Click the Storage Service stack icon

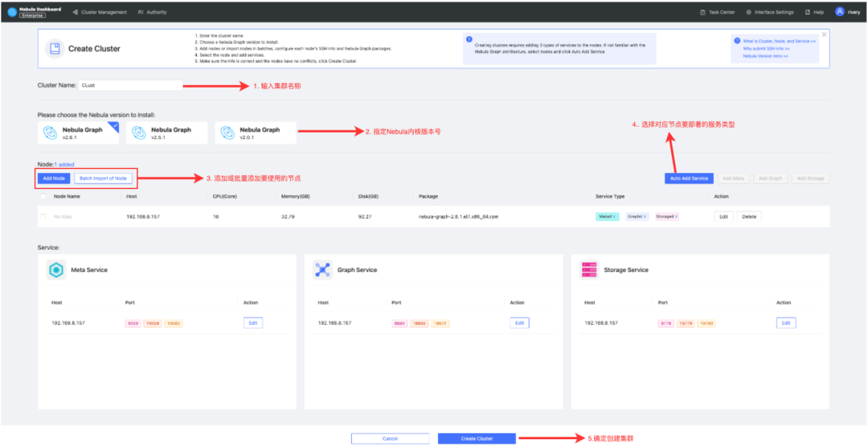(589, 270)
